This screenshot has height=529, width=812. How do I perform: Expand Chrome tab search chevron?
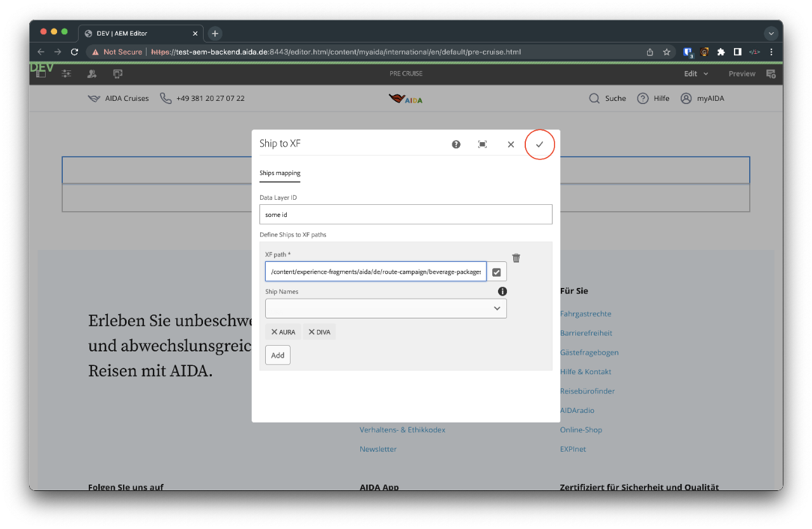(x=771, y=34)
